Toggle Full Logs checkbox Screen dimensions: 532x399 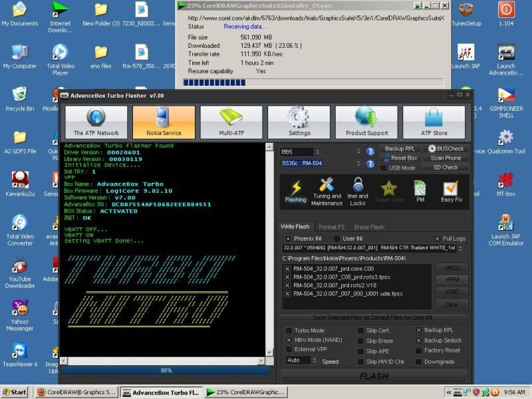(x=438, y=239)
